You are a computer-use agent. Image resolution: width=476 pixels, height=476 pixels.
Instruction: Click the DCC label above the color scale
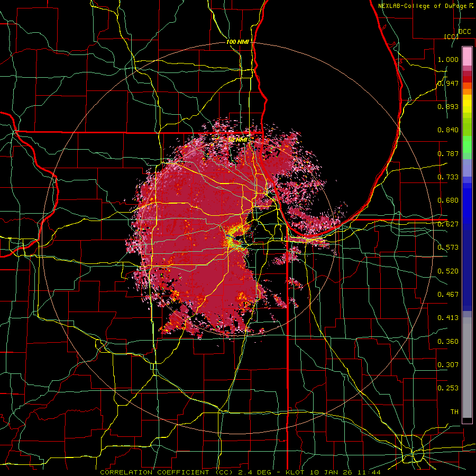(x=464, y=32)
